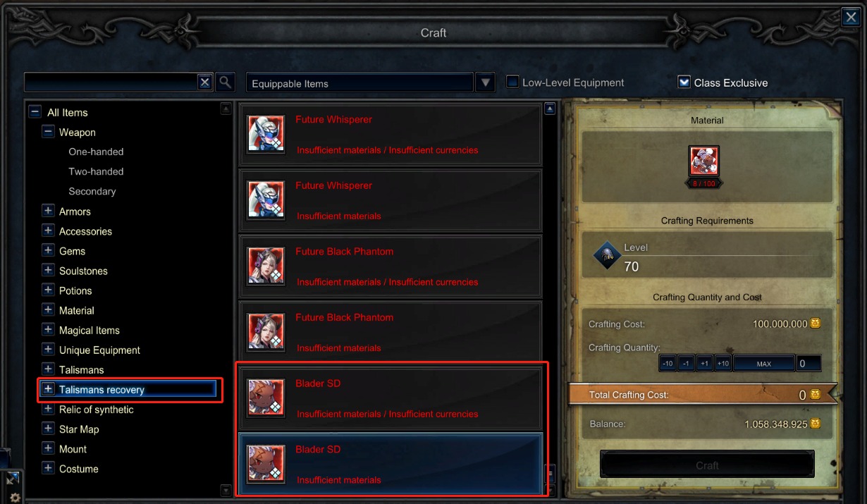Click the search magnifier icon
The height and width of the screenshot is (504, 867).
(225, 82)
